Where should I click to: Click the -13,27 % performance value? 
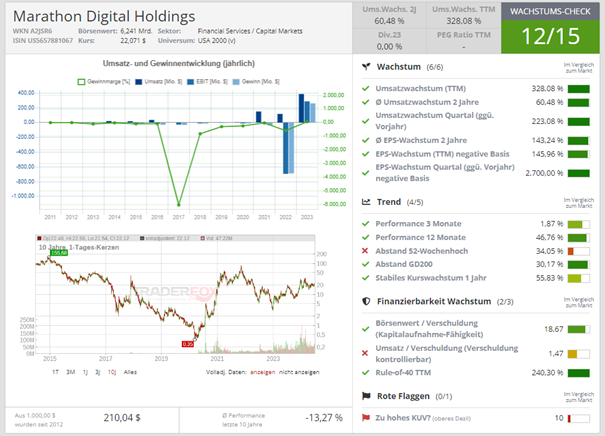324,418
